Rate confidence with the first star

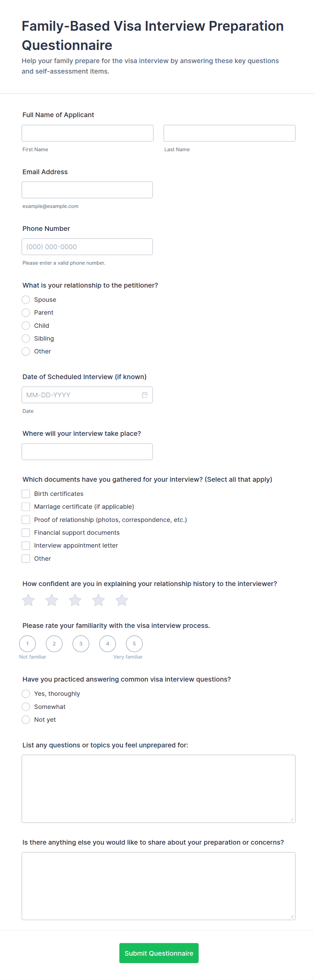click(28, 600)
